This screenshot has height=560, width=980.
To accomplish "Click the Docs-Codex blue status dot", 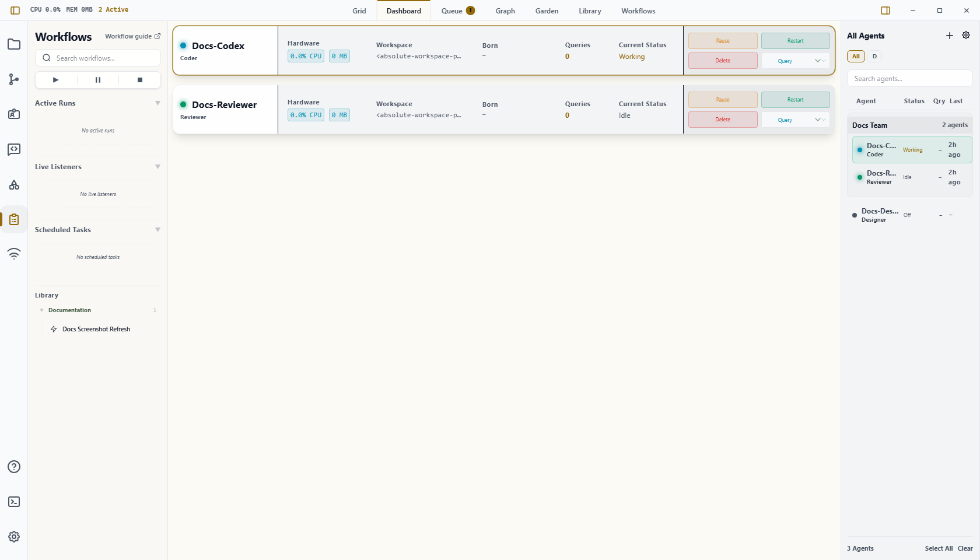I will click(183, 45).
